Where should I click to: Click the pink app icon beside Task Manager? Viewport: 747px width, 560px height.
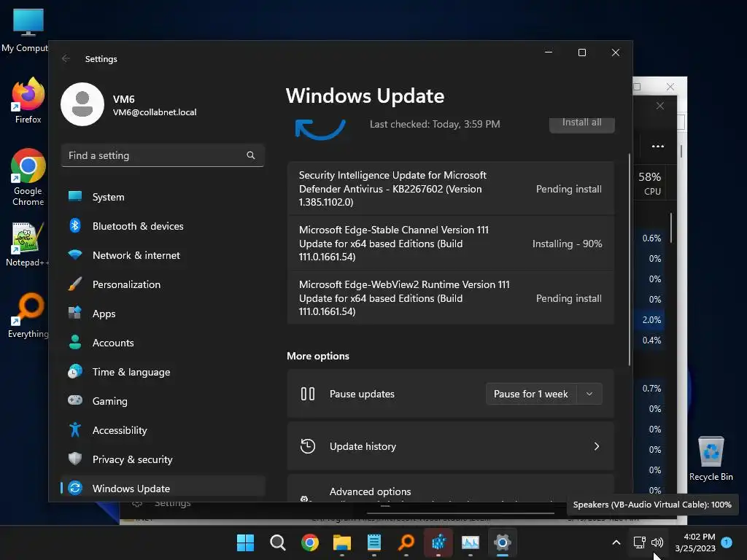coord(438,542)
